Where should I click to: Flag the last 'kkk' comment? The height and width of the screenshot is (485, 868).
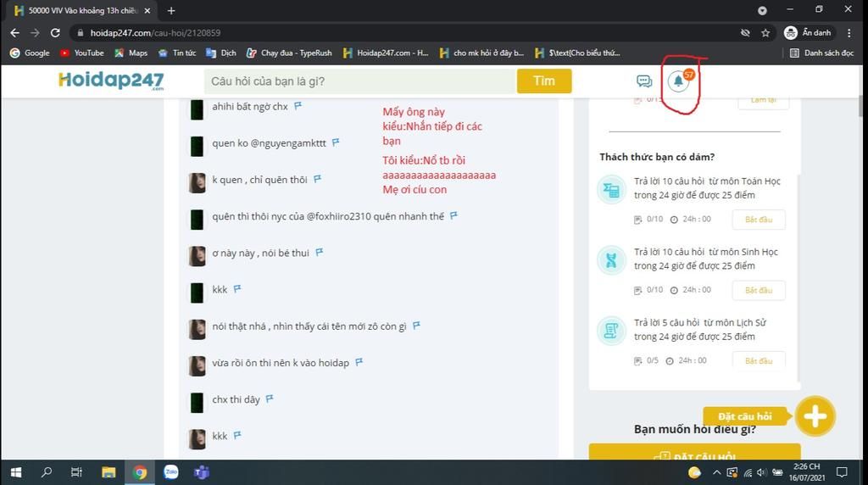click(237, 435)
